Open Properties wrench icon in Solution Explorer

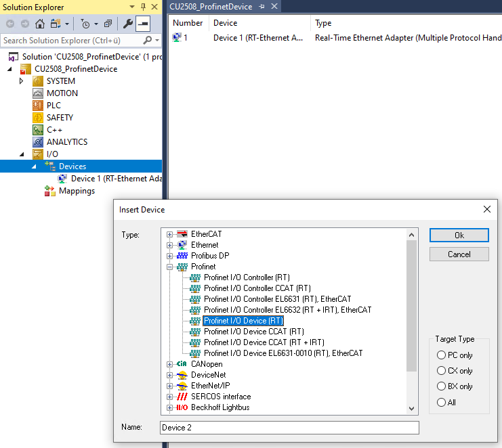128,24
